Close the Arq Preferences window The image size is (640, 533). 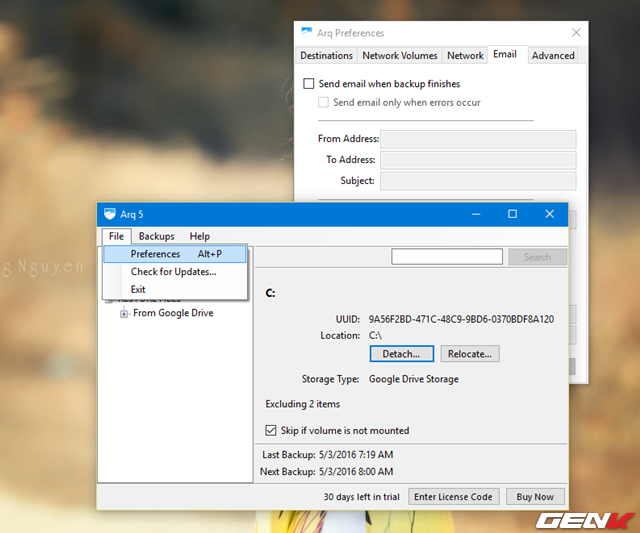point(576,33)
